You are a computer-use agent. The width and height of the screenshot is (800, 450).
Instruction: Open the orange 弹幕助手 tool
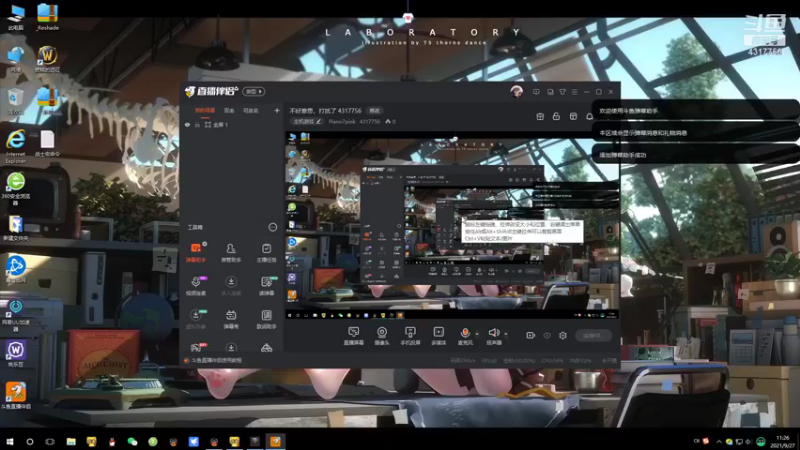[196, 252]
